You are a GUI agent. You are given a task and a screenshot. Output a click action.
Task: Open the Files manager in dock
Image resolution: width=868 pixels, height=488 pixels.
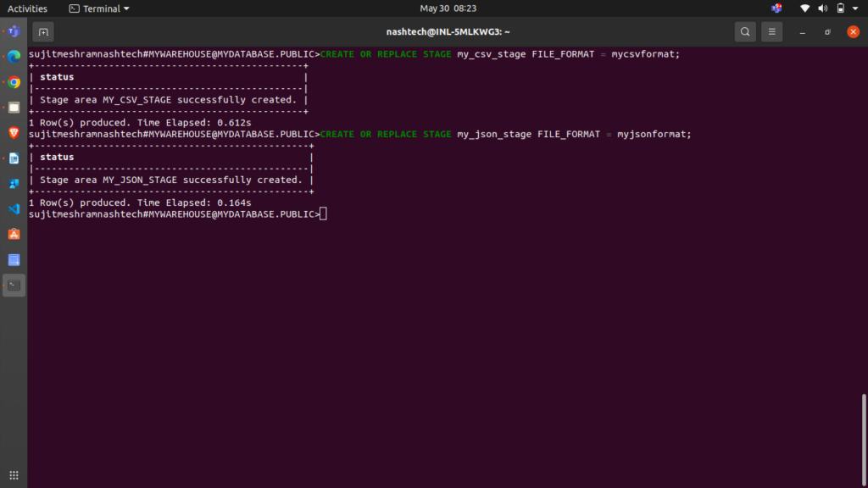pos(14,108)
